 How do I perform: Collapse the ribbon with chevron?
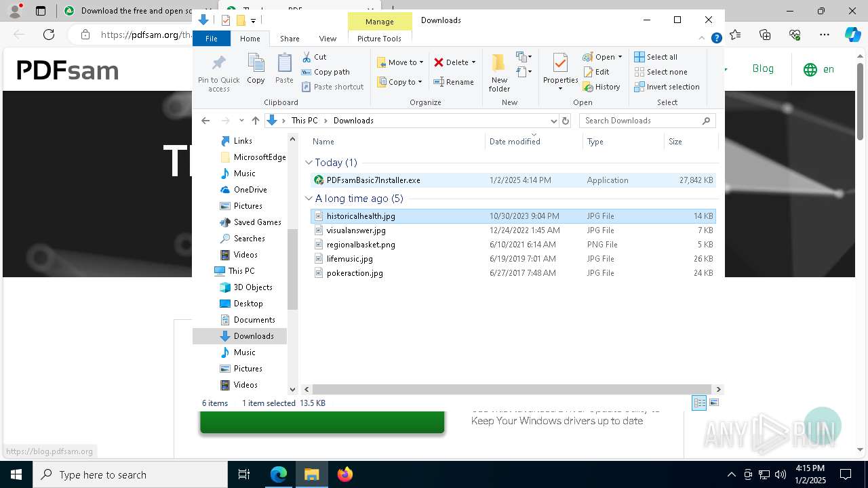coord(702,39)
